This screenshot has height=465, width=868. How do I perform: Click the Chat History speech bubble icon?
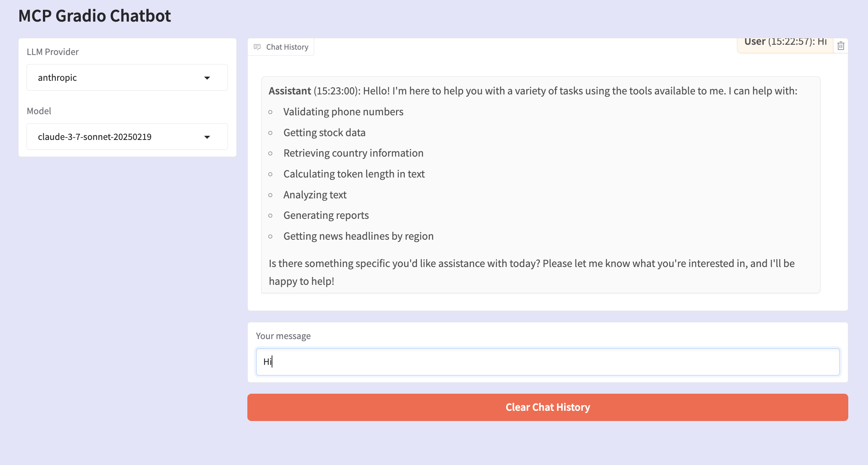click(x=257, y=47)
